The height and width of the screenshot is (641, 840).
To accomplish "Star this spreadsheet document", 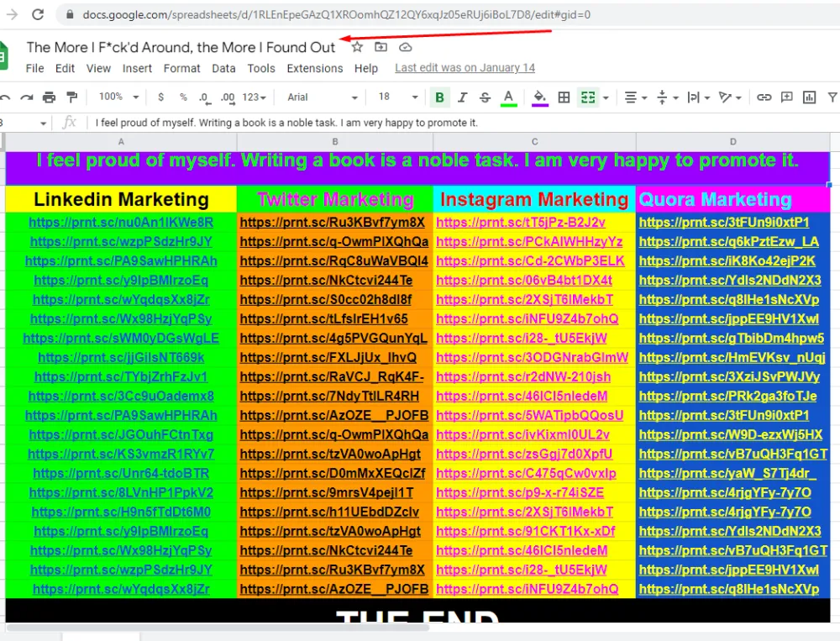I will (357, 47).
